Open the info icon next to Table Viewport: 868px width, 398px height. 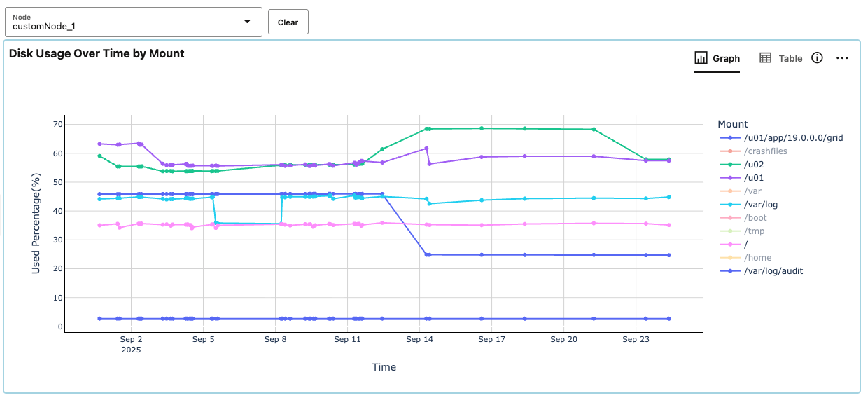(817, 58)
